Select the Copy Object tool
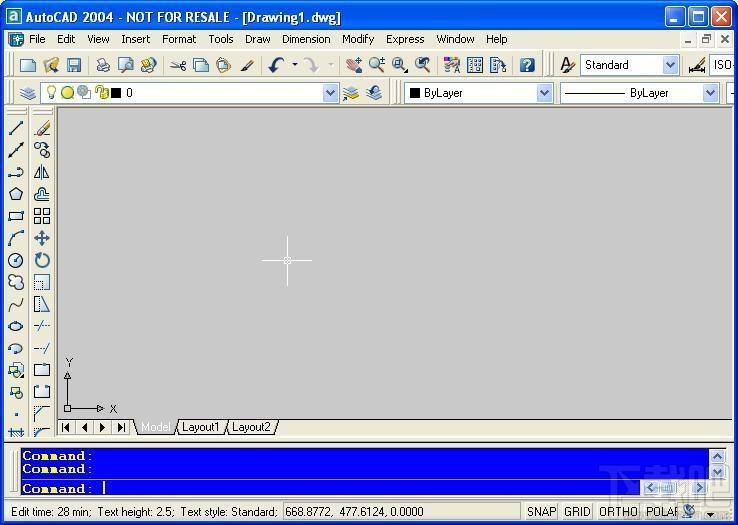Image resolution: width=738 pixels, height=525 pixels. [x=42, y=150]
